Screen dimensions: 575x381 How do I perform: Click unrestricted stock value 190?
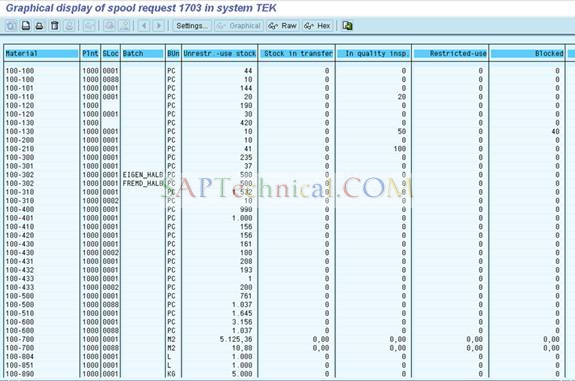(246, 106)
